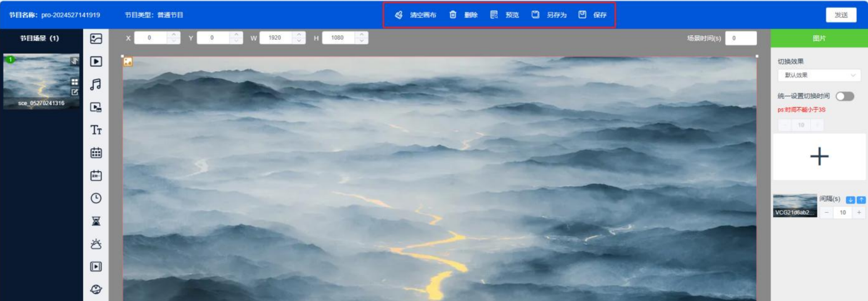Viewport: 868px width, 301px height.
Task: Toggle the 统一设置切换时间 switch
Action: click(x=845, y=96)
